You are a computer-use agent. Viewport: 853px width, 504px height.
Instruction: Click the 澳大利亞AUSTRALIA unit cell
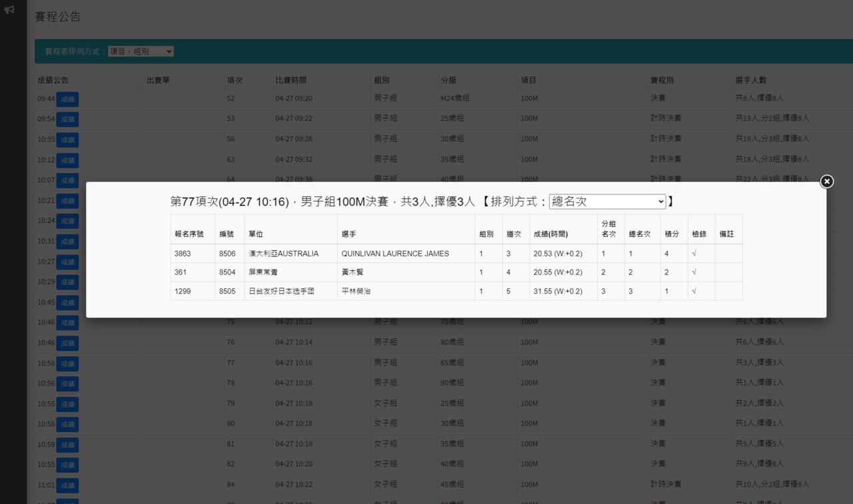(283, 254)
